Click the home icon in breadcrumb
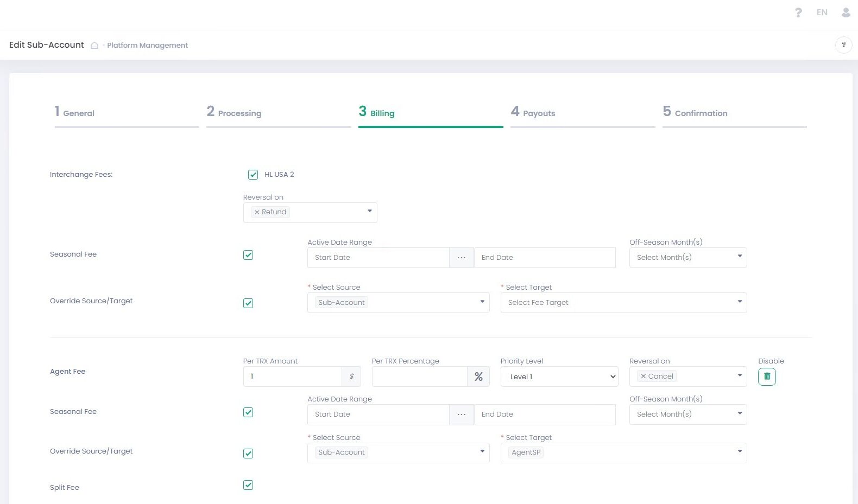The image size is (858, 504). [94, 46]
